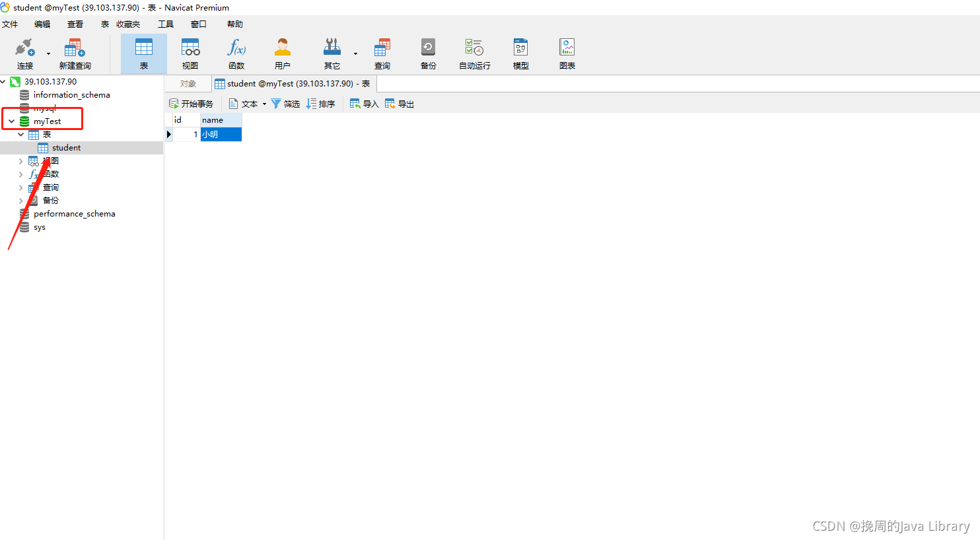The image size is (980, 540).
Task: Open the 查看 menu
Action: click(75, 24)
